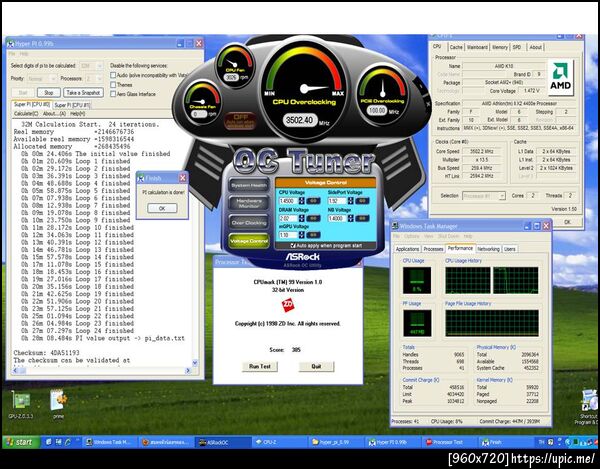Adjust the NB Voltage spinner arrows

pos(350,218)
